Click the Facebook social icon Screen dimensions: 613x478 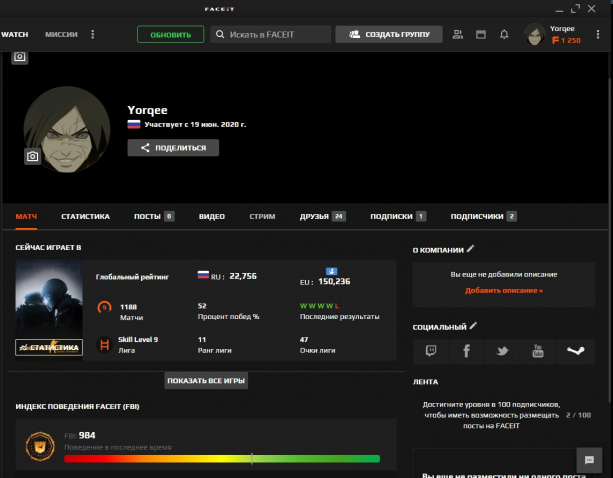(466, 351)
